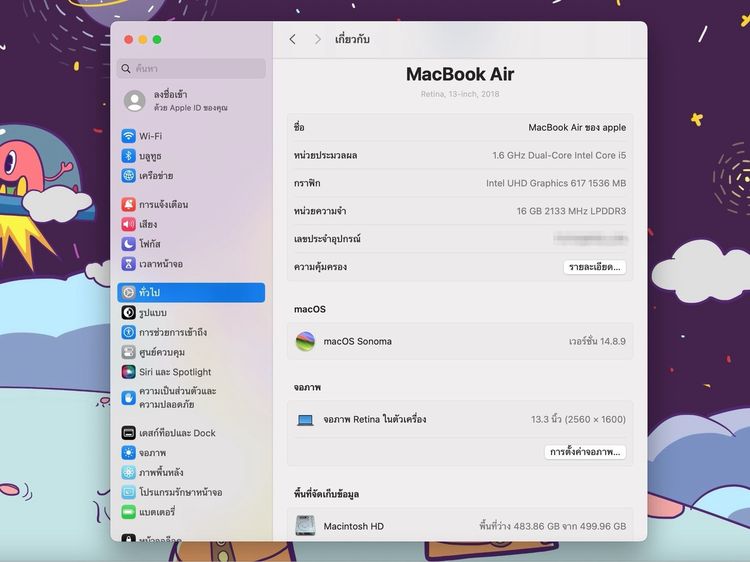Open Privacy and Security hand icon

pyautogui.click(x=128, y=397)
